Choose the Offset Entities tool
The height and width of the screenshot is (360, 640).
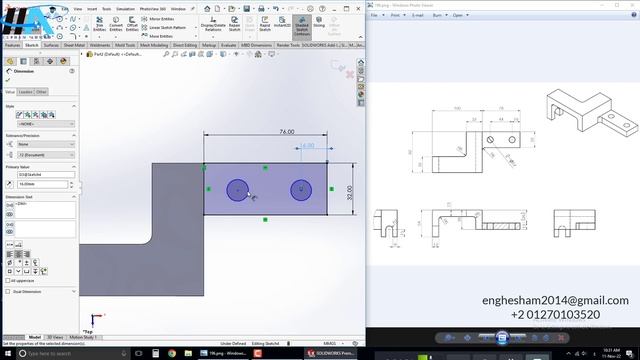point(132,24)
